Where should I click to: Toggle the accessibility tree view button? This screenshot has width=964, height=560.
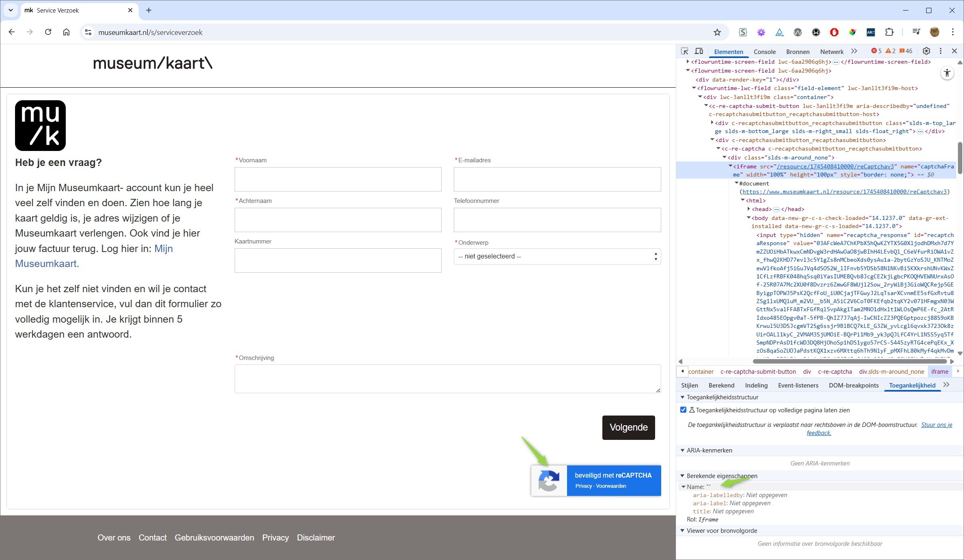[947, 73]
